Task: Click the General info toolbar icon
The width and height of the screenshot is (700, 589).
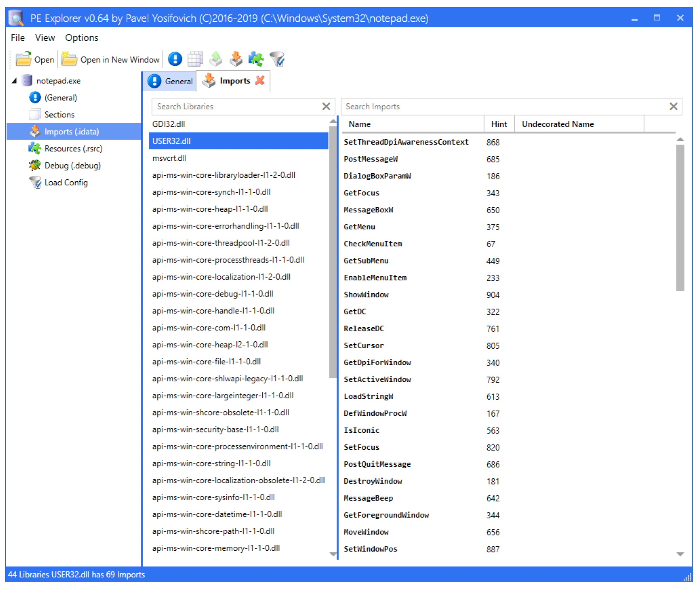Action: (175, 59)
